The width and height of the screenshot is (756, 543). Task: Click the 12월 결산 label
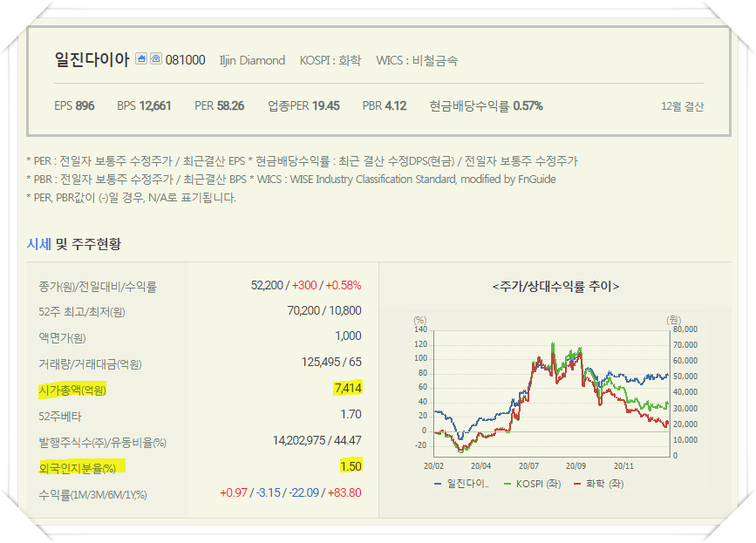click(x=682, y=106)
